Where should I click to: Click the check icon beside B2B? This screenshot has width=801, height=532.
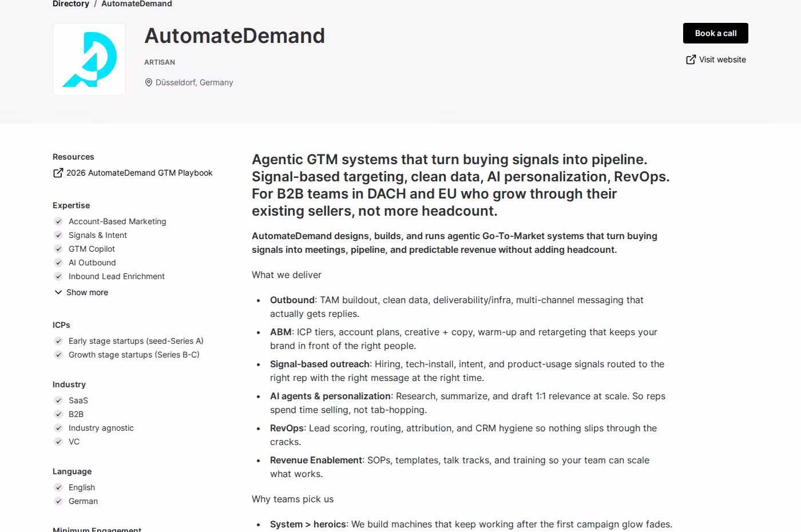pyautogui.click(x=58, y=414)
